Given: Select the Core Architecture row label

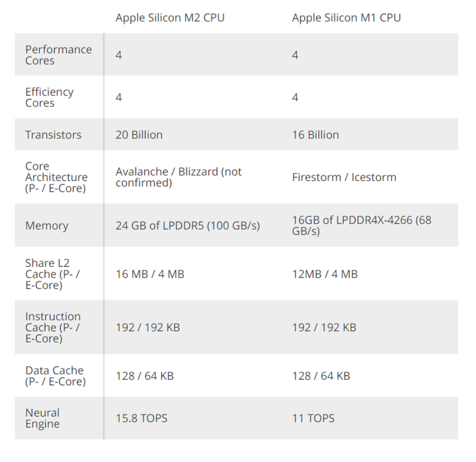Looking at the screenshot, I should 56,177.
